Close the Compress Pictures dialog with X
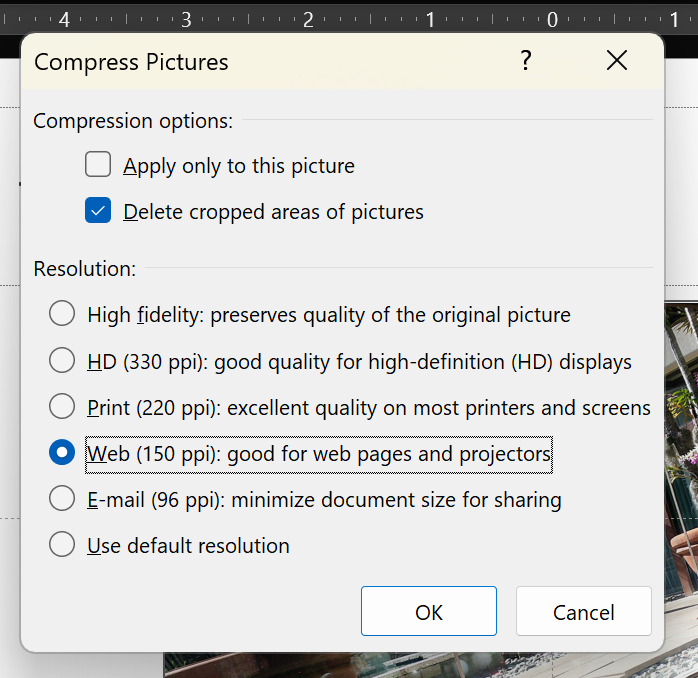698x678 pixels. [617, 60]
